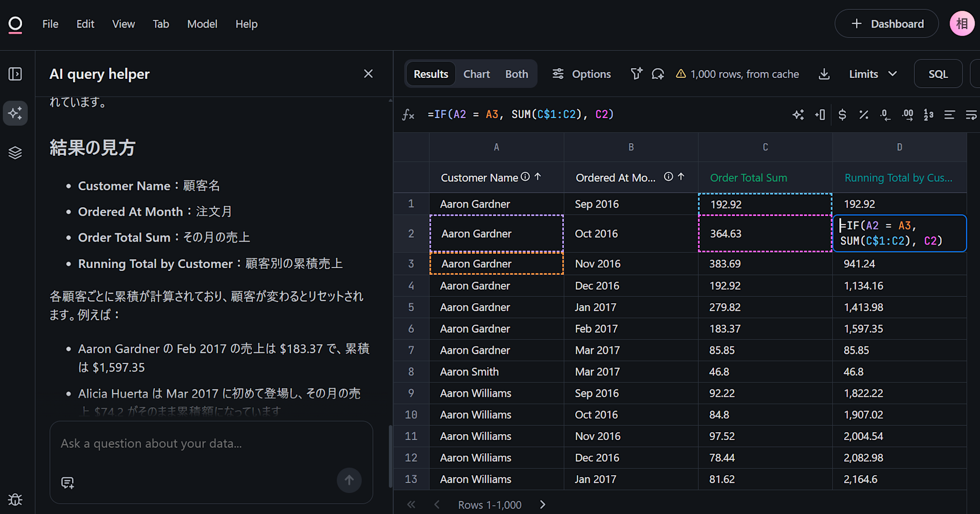This screenshot has width=980, height=514.
Task: Download the query results
Action: pos(824,74)
